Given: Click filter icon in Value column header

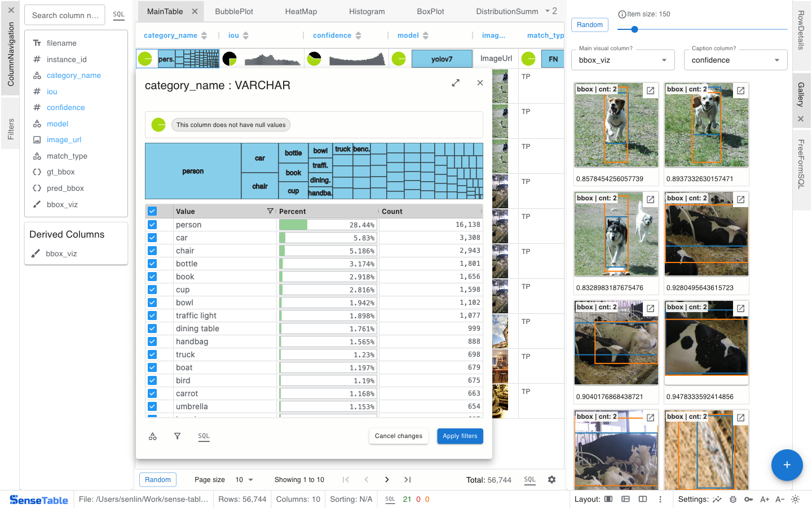Looking at the screenshot, I should point(270,211).
